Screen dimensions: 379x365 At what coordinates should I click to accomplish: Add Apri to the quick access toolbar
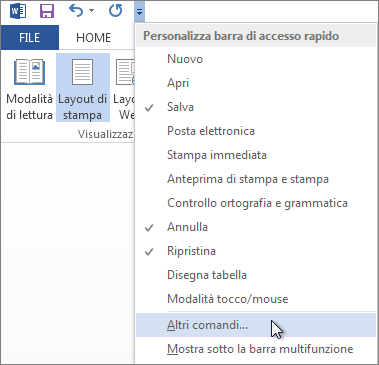[256, 83]
